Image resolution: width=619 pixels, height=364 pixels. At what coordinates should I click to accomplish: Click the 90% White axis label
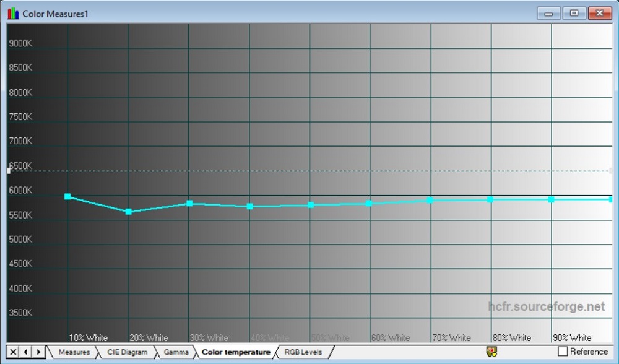click(572, 338)
